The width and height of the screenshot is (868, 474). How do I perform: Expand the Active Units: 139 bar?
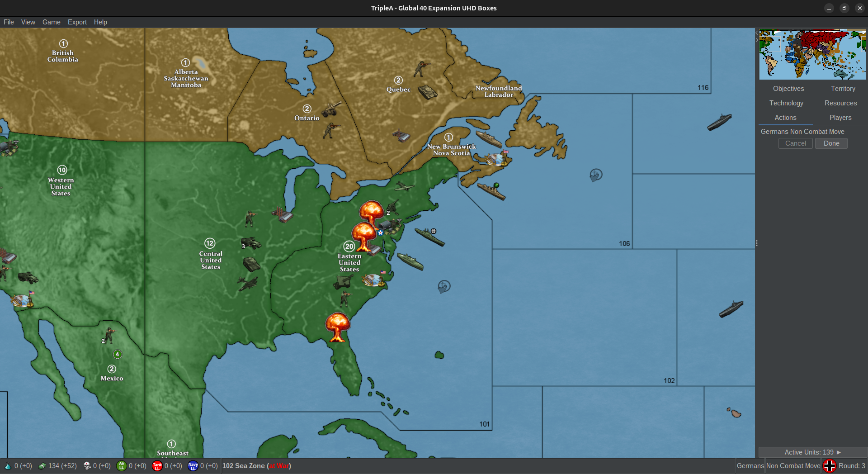coord(812,452)
